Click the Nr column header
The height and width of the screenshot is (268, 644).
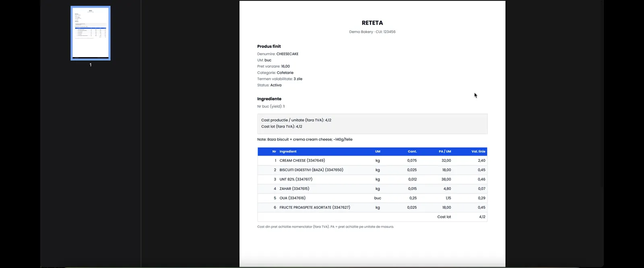pos(274,151)
